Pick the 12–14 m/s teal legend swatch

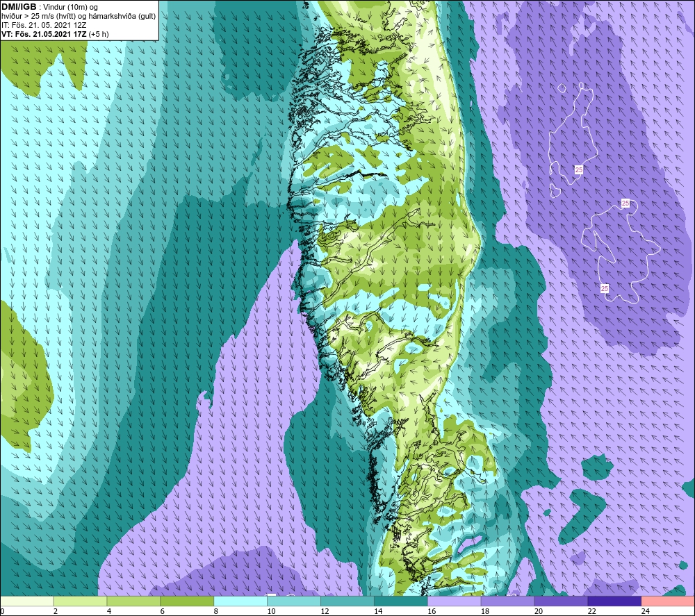pyautogui.click(x=347, y=601)
